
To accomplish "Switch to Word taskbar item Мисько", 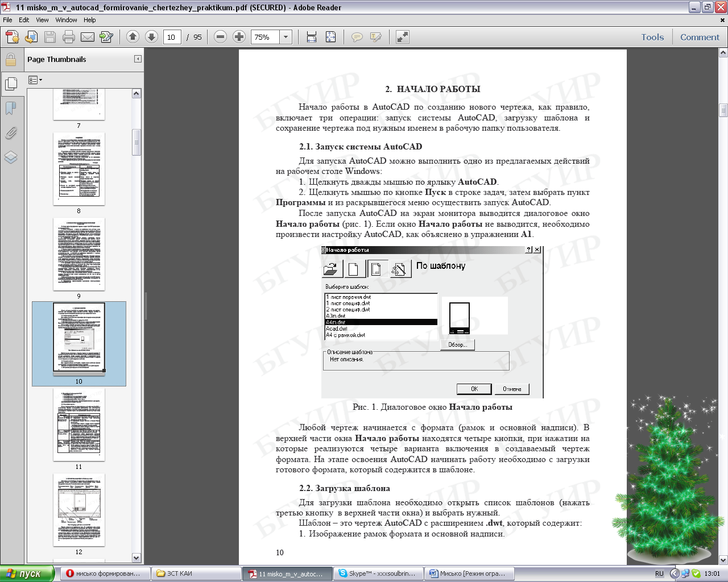I will [x=470, y=573].
